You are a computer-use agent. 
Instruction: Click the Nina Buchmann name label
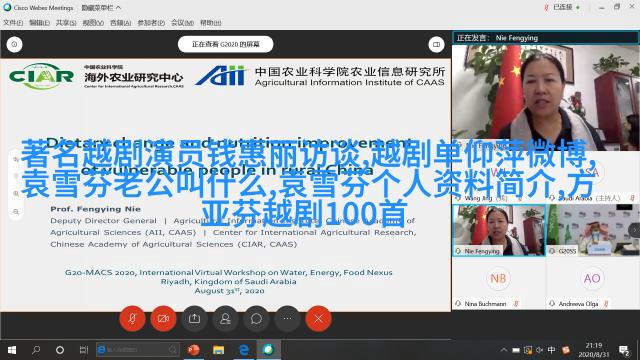485,304
